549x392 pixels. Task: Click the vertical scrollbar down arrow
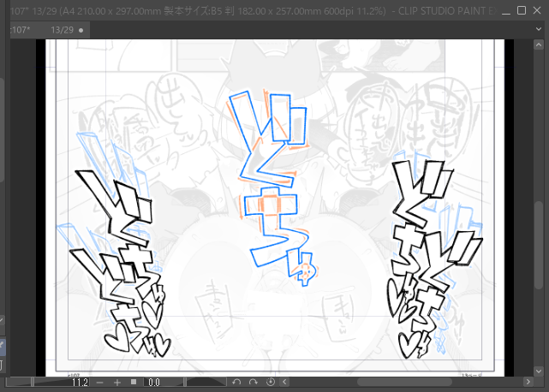539,371
